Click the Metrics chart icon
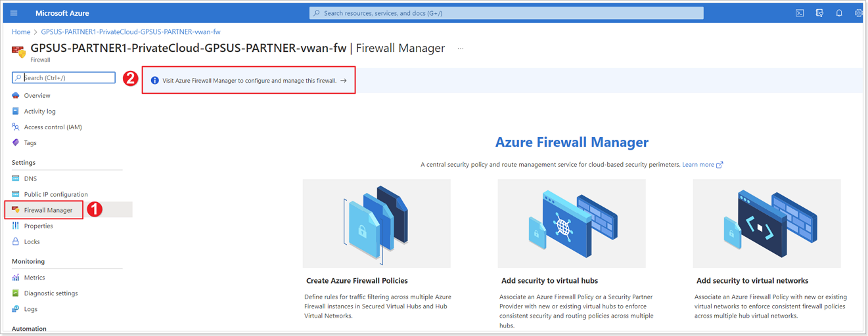The width and height of the screenshot is (868, 336). (x=16, y=278)
